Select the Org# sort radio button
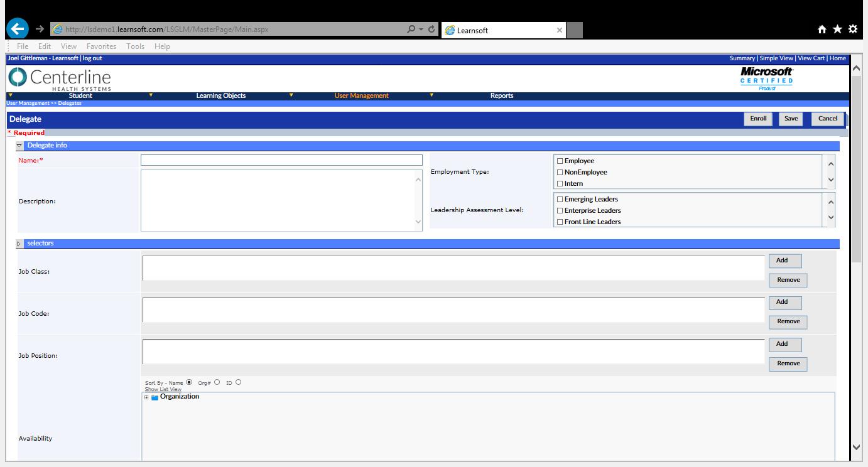 click(217, 382)
